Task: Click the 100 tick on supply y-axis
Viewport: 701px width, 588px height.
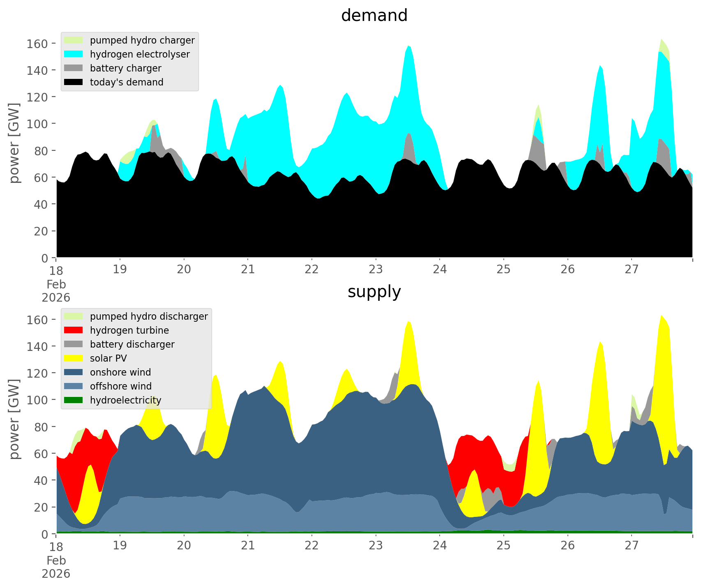Action: (37, 400)
